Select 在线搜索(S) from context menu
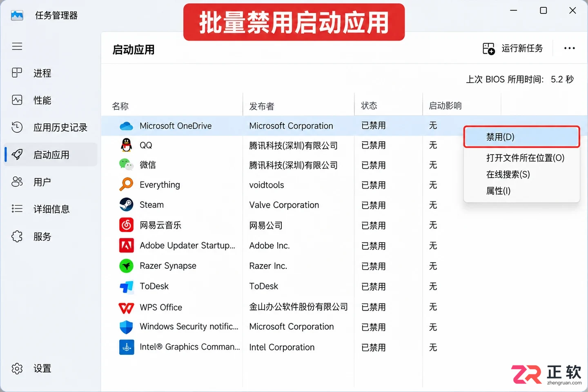The height and width of the screenshot is (392, 588). click(508, 174)
